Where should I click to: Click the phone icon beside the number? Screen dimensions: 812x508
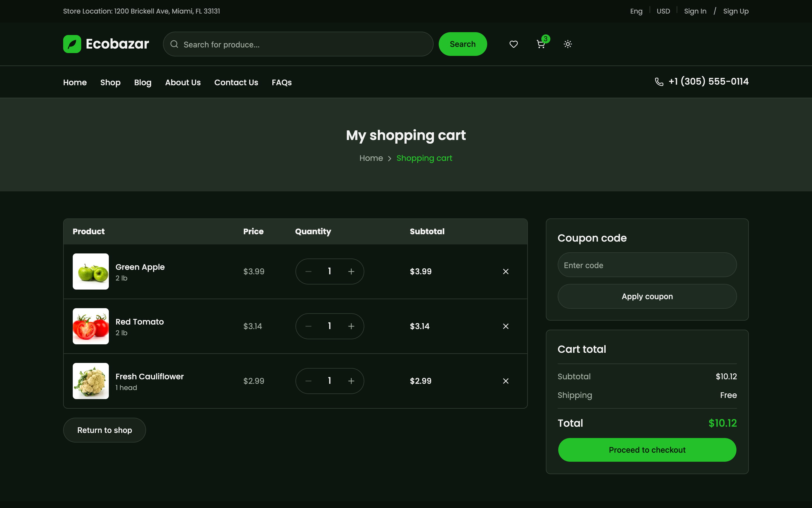[659, 82]
